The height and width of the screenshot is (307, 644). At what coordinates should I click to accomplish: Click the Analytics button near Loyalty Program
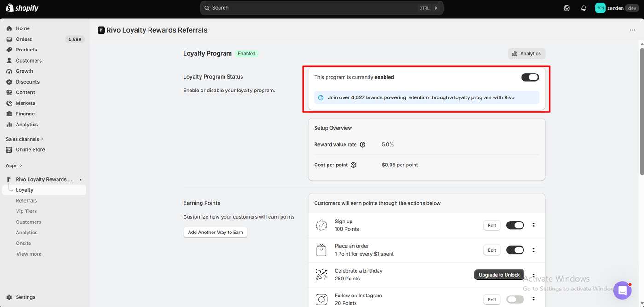526,54
